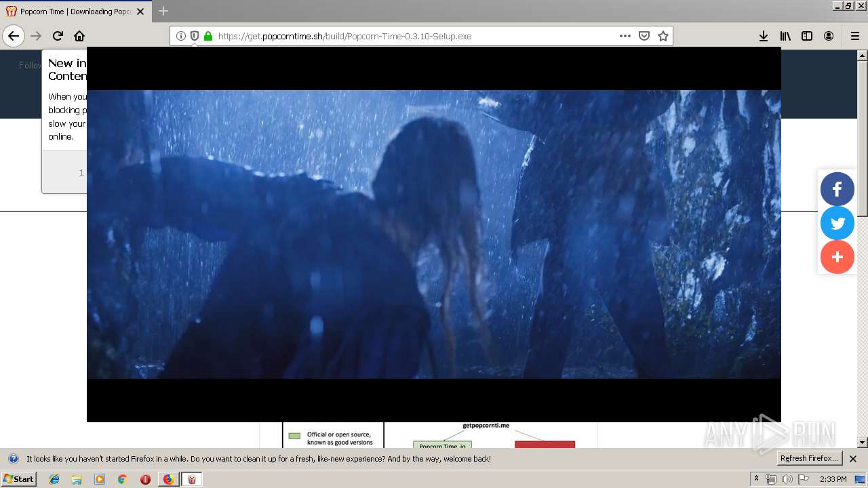Dismiss the Firefox refresh notification bar
This screenshot has width=868, height=488.
(x=853, y=459)
